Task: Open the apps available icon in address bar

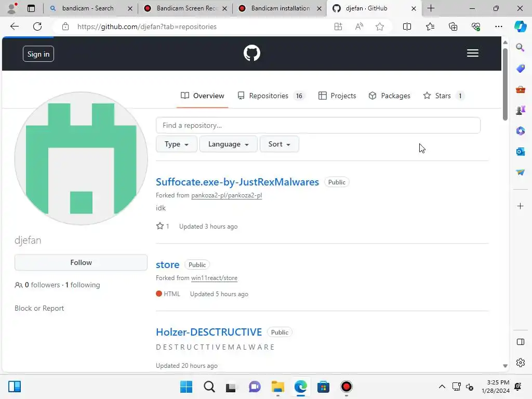Action: click(338, 26)
